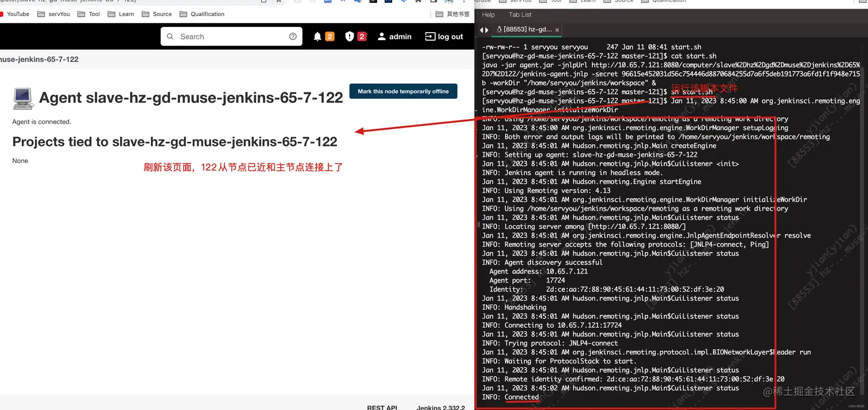This screenshot has height=410, width=868.
Task: Click 'INFO: Trying protocol: JNLP4-connect' line
Action: [550, 343]
